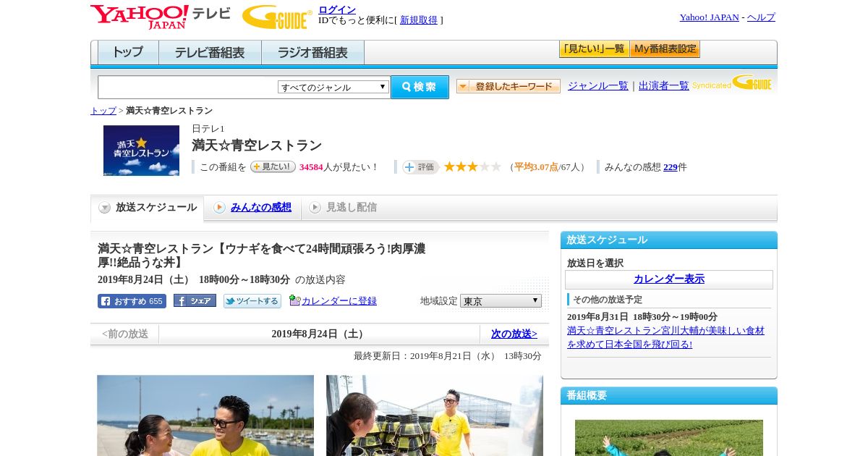The image size is (868, 456).
Task: Click the 放送日を選択 label
Action: point(595,263)
